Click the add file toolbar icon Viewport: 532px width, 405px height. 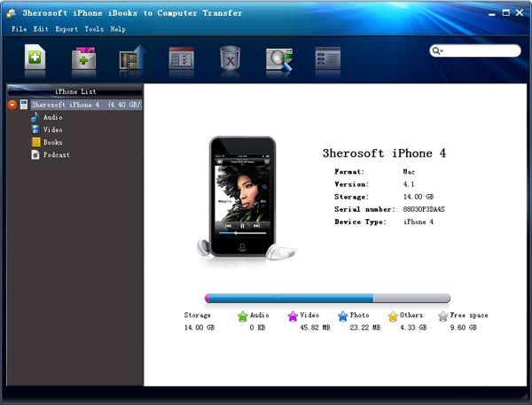pos(35,57)
